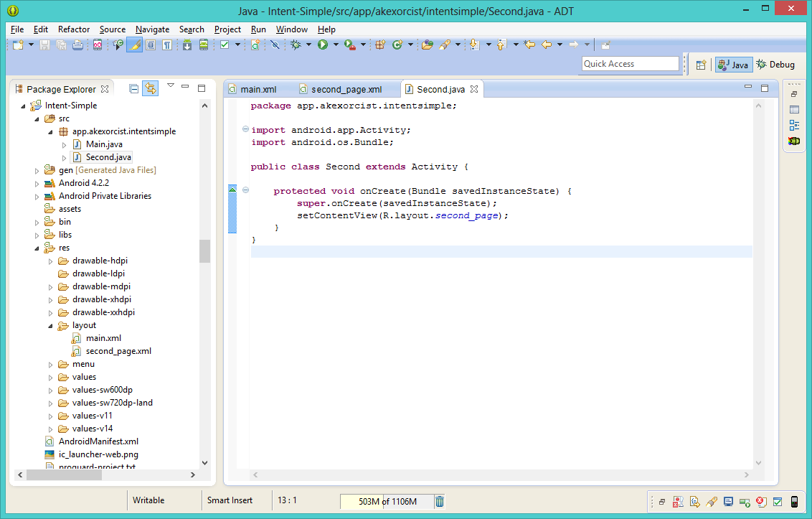Open the Package Explorer view menu triangle

click(x=171, y=85)
